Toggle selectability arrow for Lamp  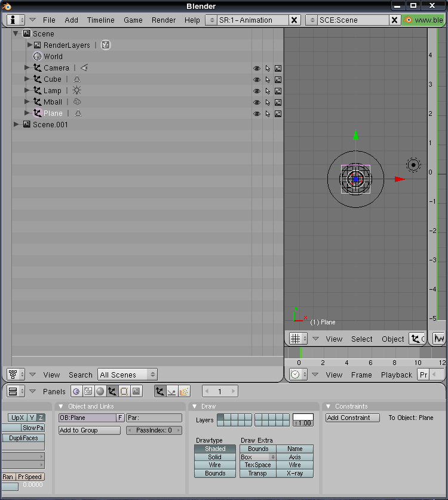268,91
